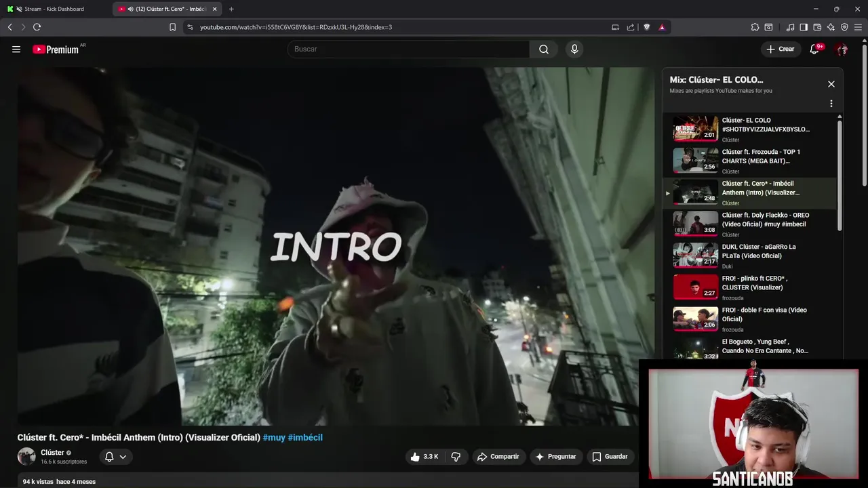
Task: Play Clúster ft. Frozouda TOP 1 CHARTS
Action: tap(749, 161)
